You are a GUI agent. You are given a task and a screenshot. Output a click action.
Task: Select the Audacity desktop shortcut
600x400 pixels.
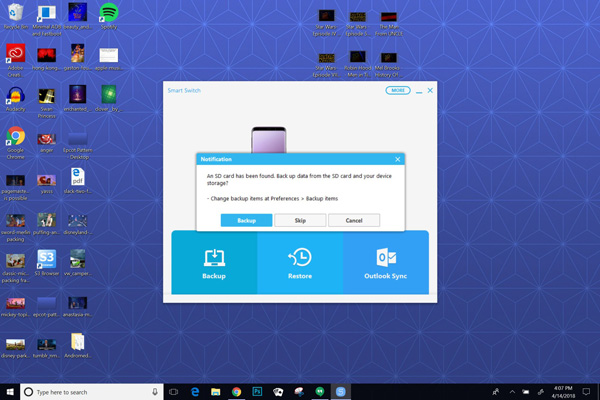pos(15,97)
